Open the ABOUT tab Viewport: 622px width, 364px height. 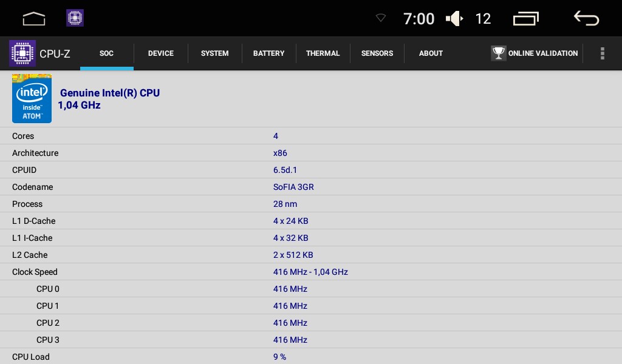pyautogui.click(x=431, y=53)
